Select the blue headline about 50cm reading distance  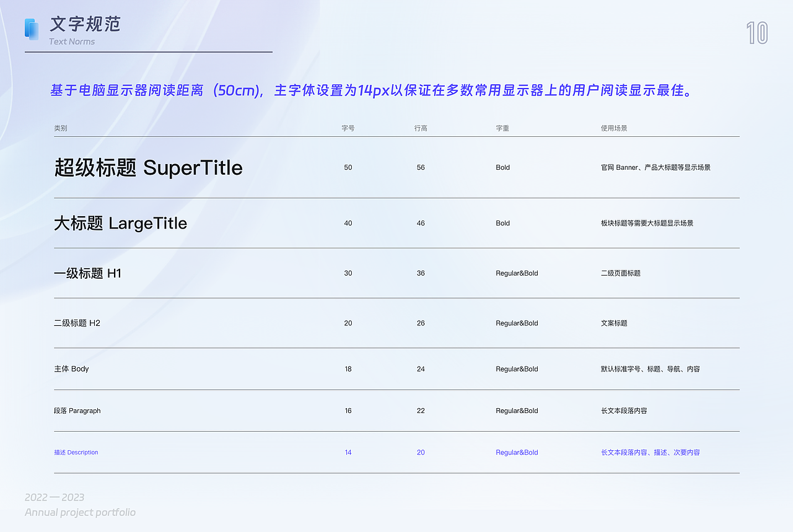[372, 90]
